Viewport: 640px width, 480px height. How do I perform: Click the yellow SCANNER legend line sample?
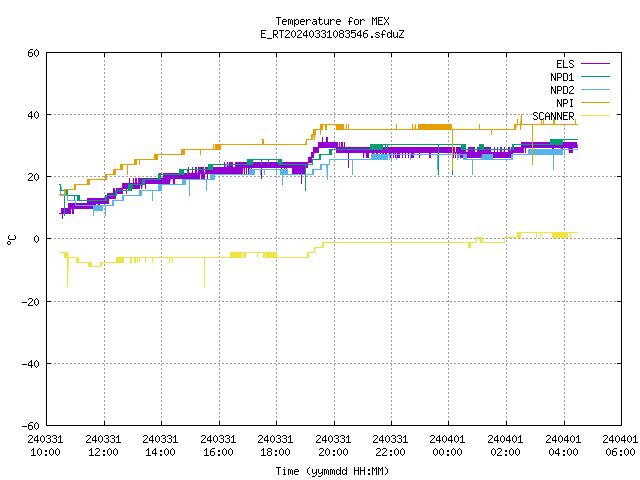click(x=595, y=116)
